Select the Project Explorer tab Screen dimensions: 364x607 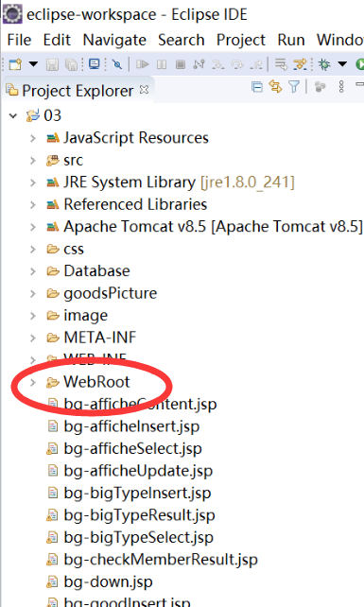pos(78,91)
